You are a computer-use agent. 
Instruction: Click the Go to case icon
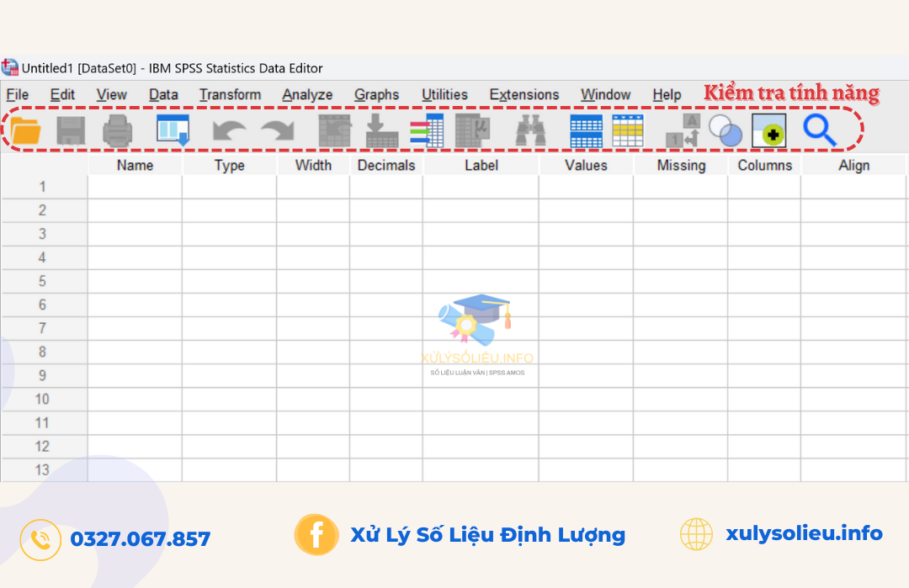334,130
